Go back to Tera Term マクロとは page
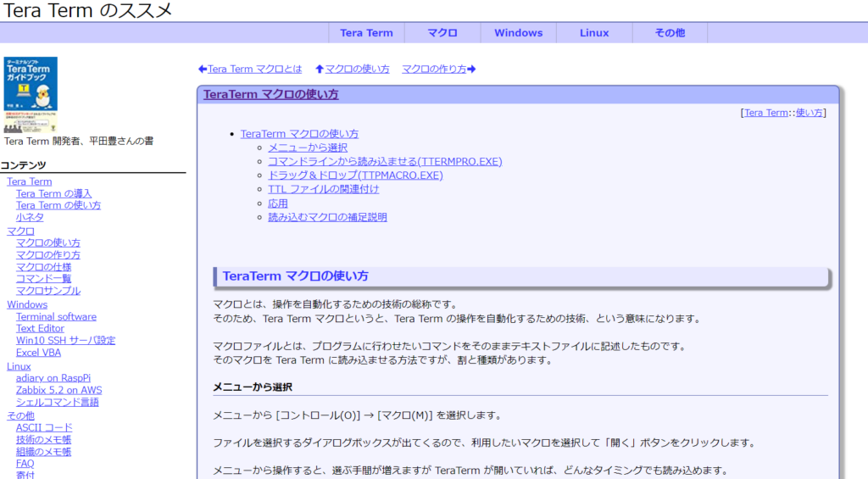The width and height of the screenshot is (868, 479). 254,69
